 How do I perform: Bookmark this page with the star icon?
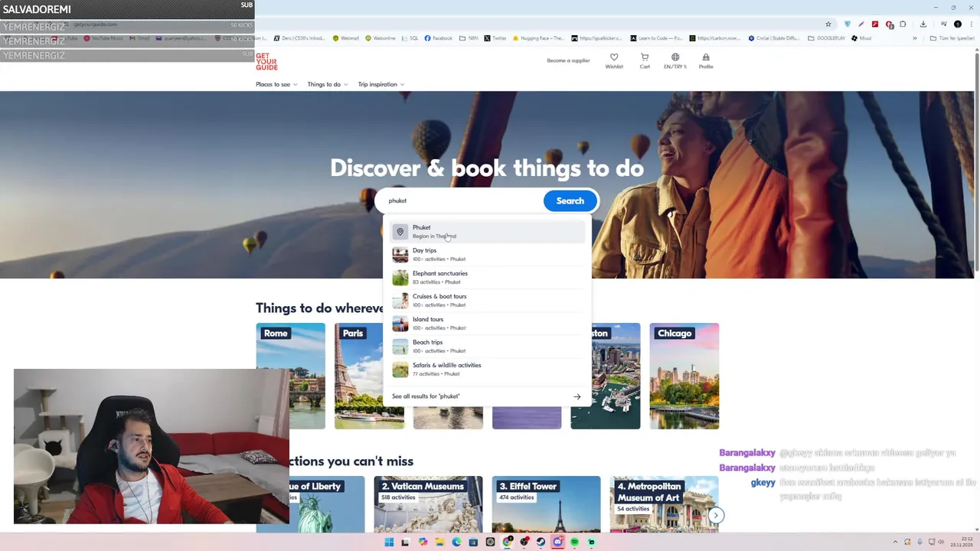(x=828, y=24)
